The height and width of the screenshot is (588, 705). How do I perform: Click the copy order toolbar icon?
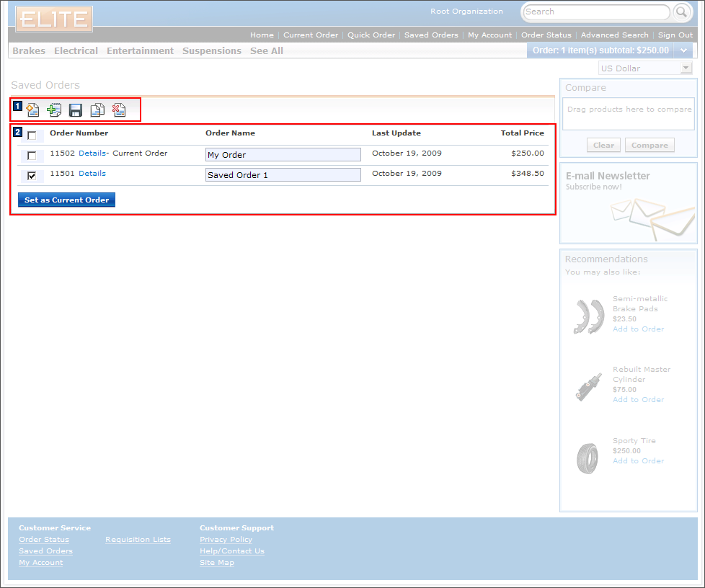click(x=97, y=110)
